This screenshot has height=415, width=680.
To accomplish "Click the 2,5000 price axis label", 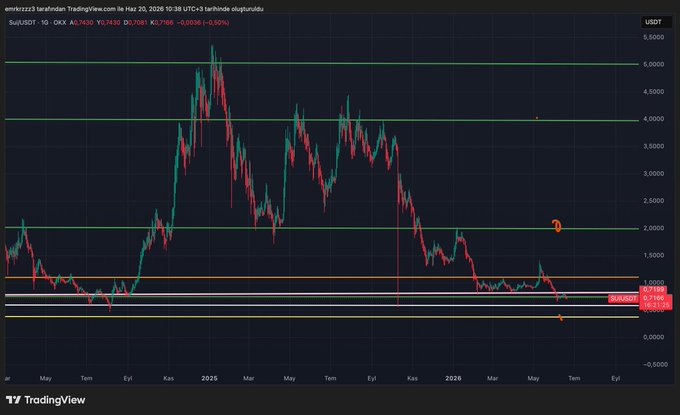I will click(x=654, y=201).
